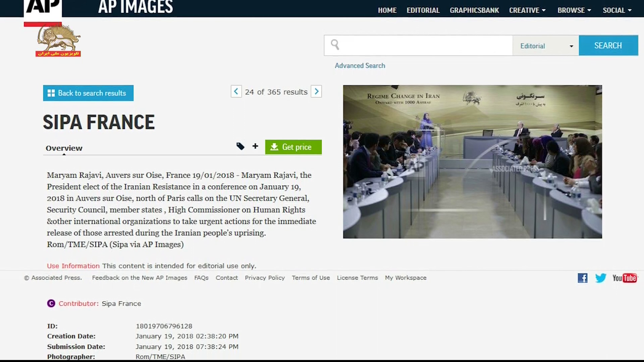Click the conference photo preview

pos(472,162)
